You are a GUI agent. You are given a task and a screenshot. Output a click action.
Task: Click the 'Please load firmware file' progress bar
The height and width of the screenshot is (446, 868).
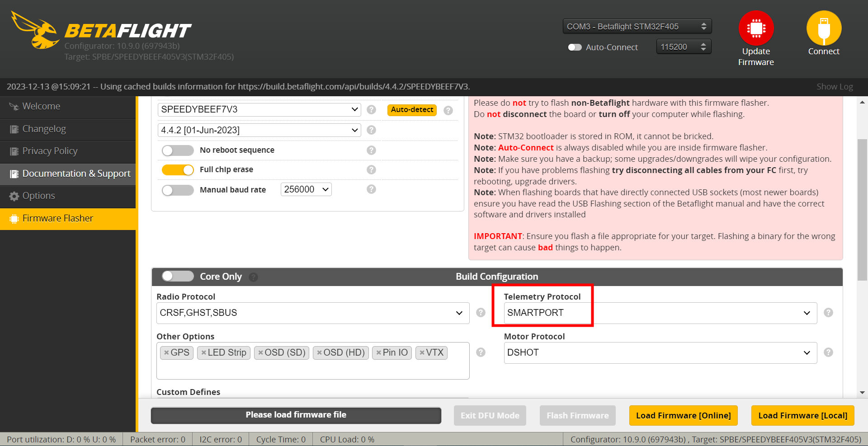(296, 415)
